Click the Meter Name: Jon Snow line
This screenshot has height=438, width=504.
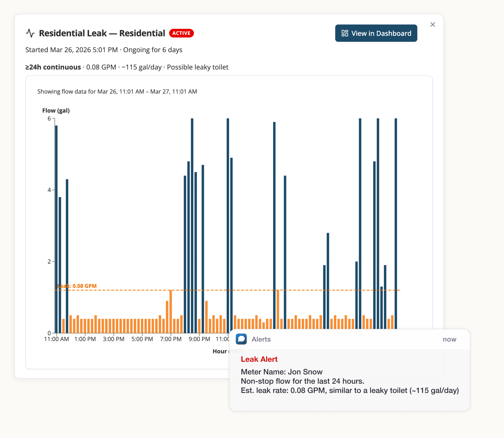click(281, 372)
